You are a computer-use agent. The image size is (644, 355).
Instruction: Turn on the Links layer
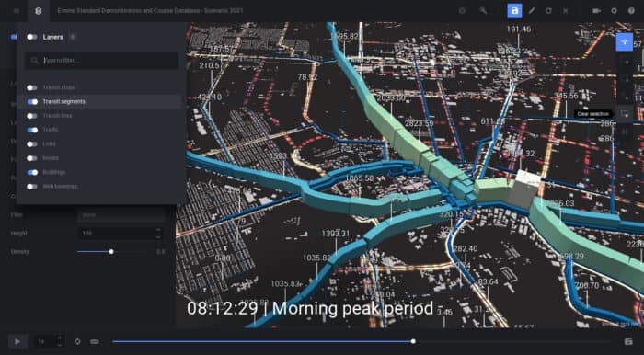32,144
